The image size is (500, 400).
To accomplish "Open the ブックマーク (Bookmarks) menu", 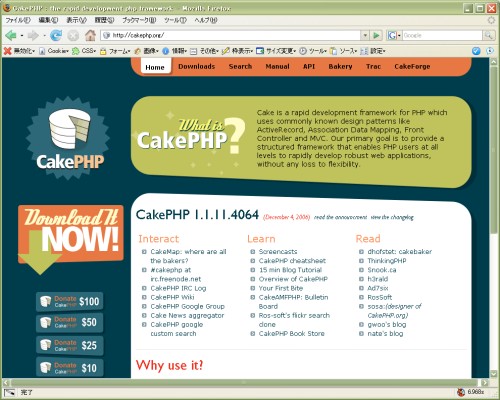I will point(139,20).
